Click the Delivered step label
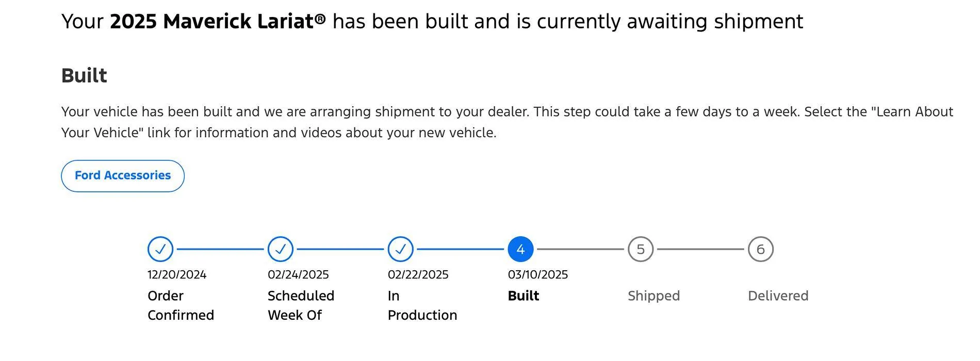 (778, 296)
